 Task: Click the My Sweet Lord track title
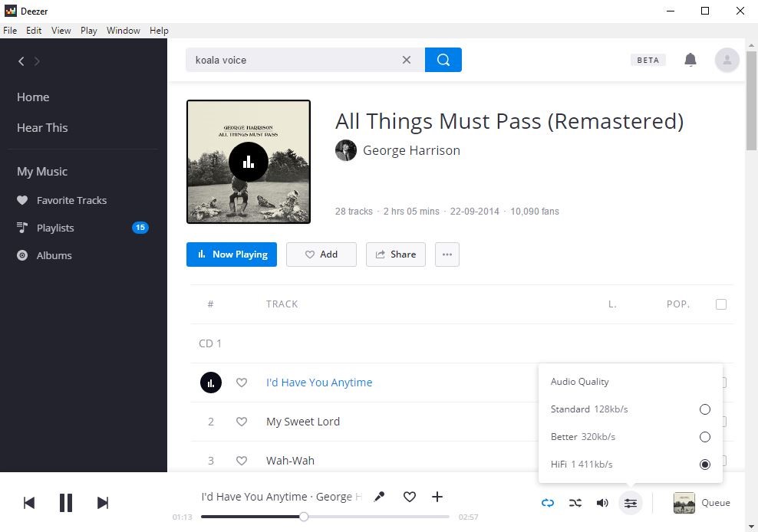303,422
